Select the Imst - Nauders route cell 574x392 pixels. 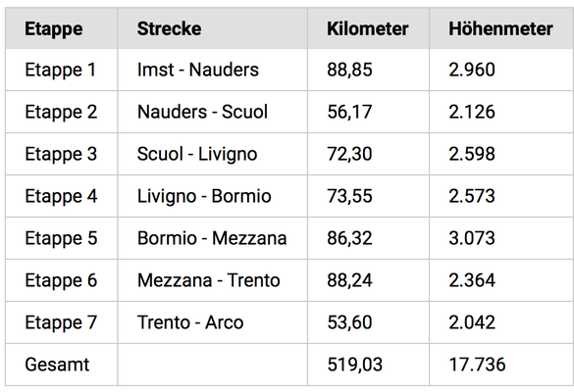[212, 70]
